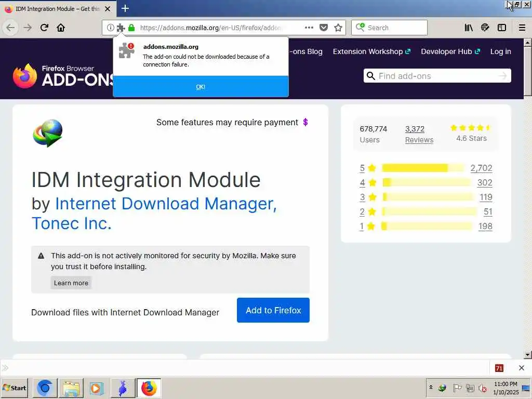Go back using the browser back arrow
This screenshot has width=532, height=399.
10,28
